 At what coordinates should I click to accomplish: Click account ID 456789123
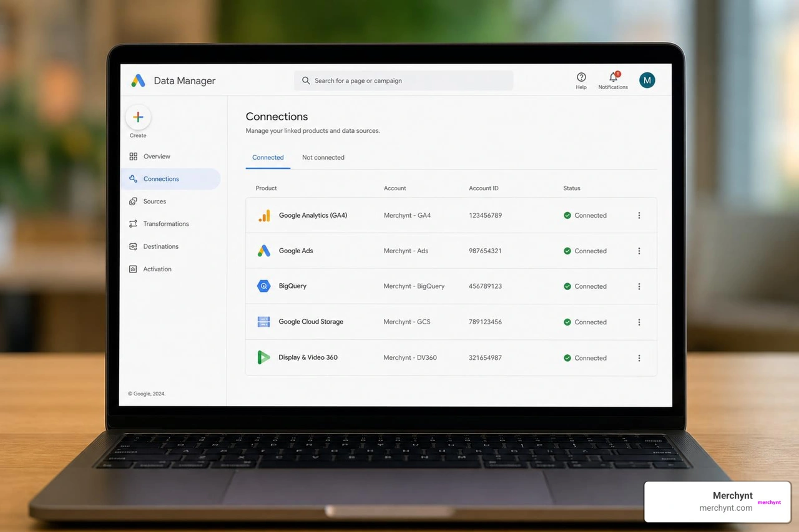pos(486,286)
